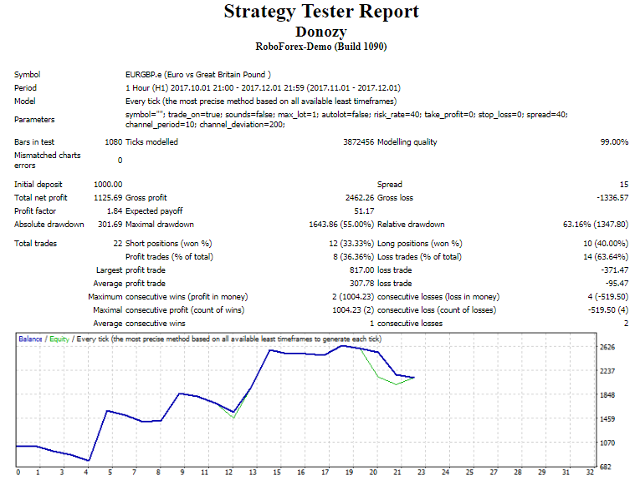
Task: Select Total net profit value '1125.69'
Action: [108, 198]
